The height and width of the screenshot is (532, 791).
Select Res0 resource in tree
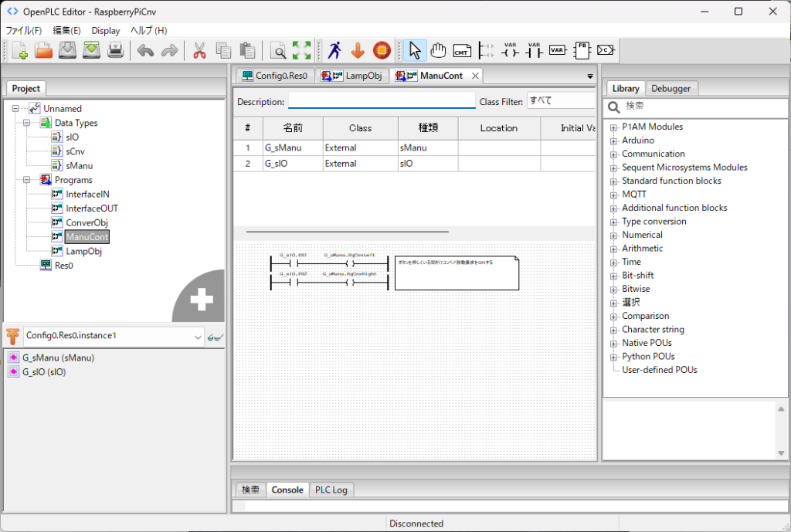click(x=64, y=266)
